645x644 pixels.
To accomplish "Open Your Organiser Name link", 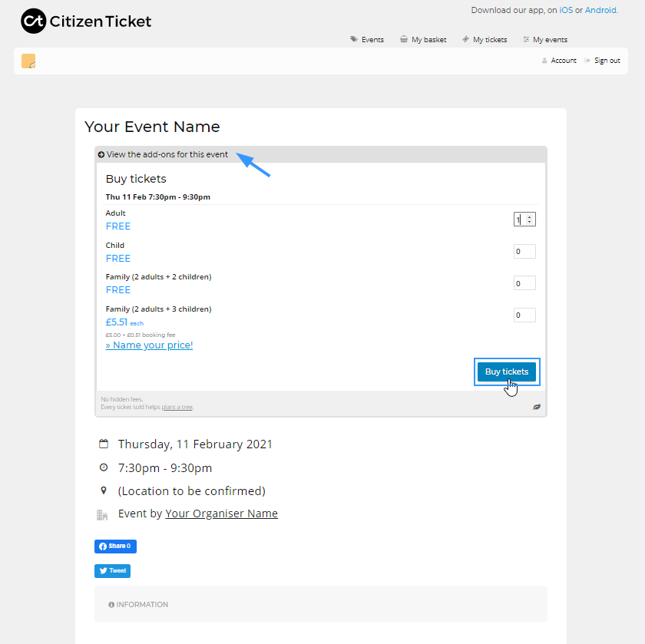I will [x=221, y=514].
